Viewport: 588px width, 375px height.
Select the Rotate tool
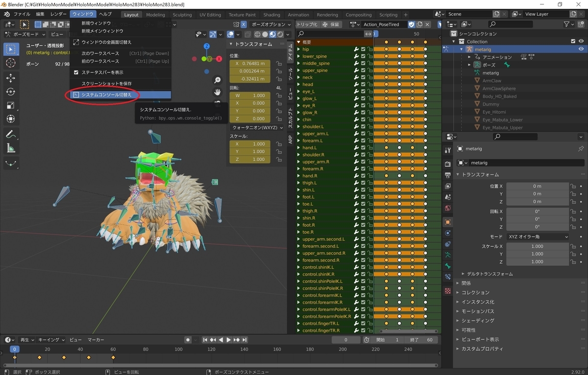coord(11,92)
